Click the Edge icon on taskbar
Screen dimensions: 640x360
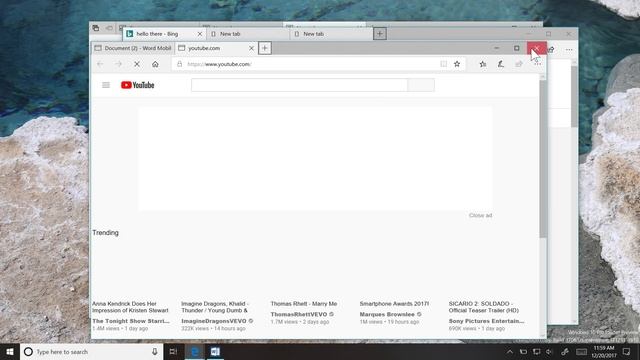(195, 352)
